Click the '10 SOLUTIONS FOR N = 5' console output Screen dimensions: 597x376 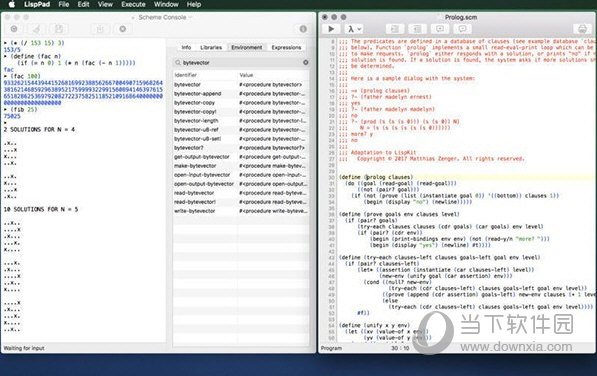tap(41, 209)
